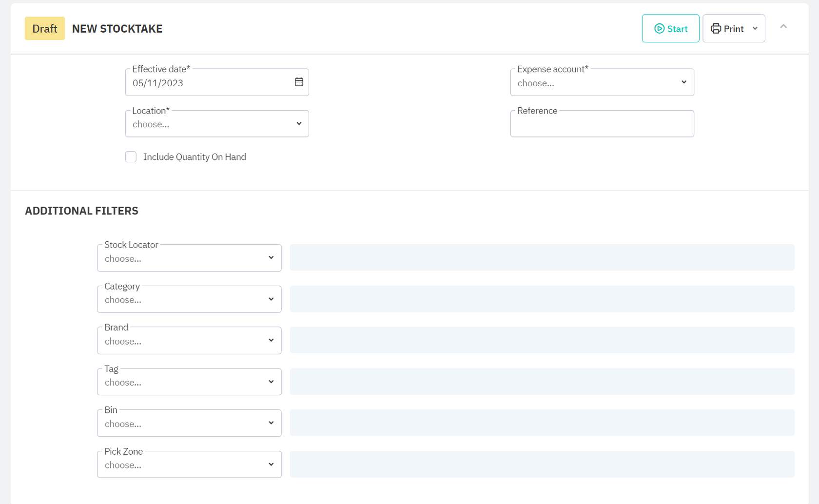Open the Expense account dropdown
This screenshot has width=819, height=504.
602,83
